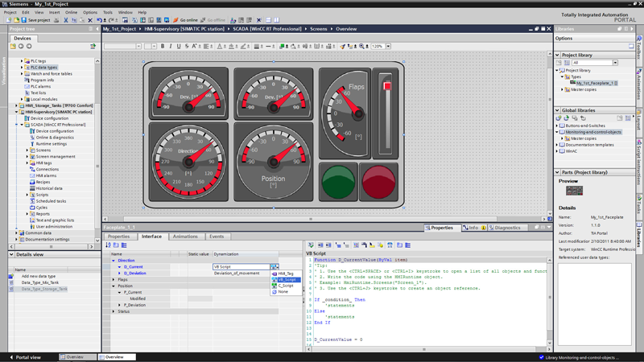
Task: Expand the Flaps interface property group
Action: pos(114,279)
